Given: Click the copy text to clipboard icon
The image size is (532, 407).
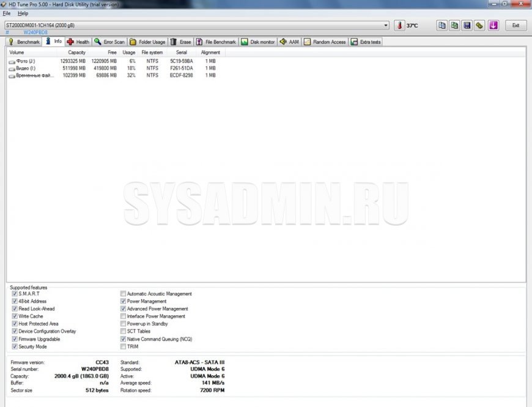Looking at the screenshot, I should [442, 25].
